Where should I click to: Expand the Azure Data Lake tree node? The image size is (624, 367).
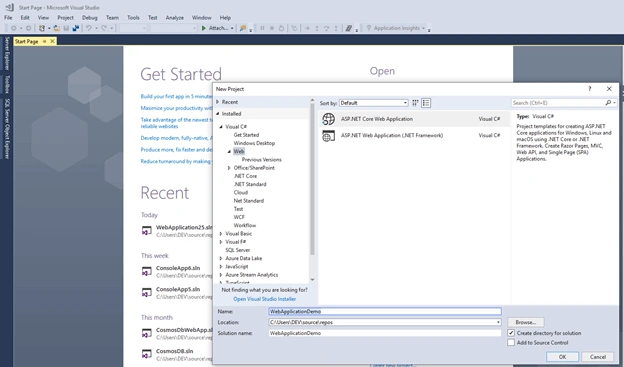[221, 258]
